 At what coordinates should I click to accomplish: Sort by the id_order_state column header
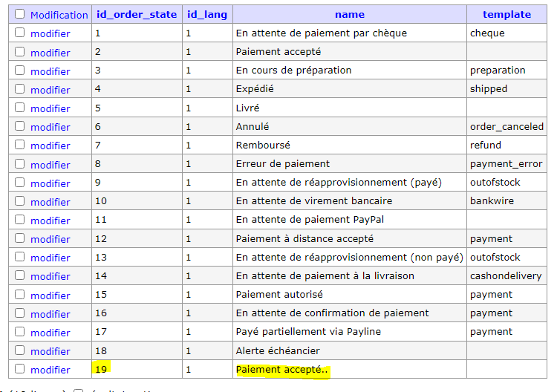point(137,15)
